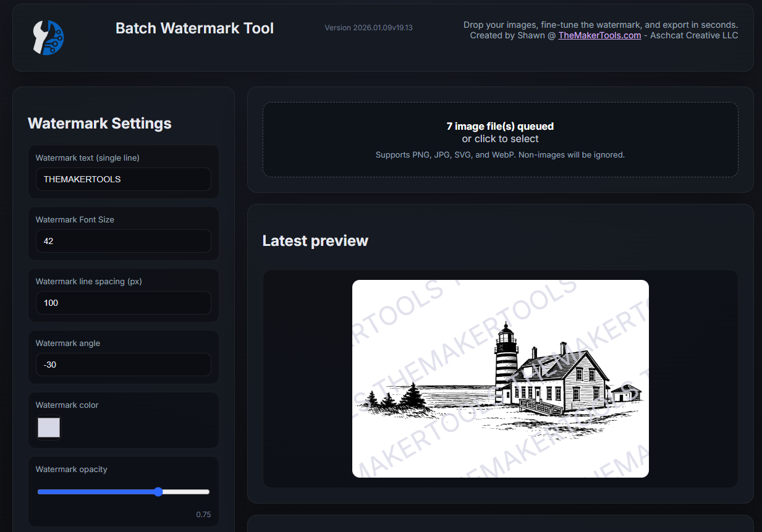This screenshot has height=532, width=762.
Task: Click the Watermark color label
Action: pyautogui.click(x=67, y=405)
